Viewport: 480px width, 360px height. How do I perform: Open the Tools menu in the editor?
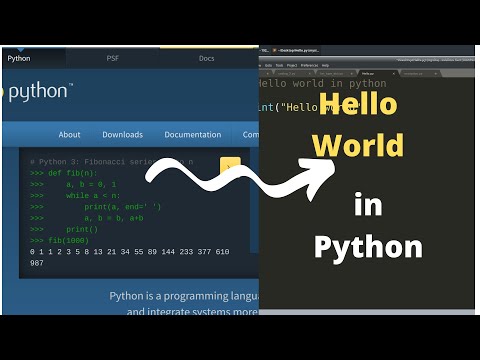coord(279,65)
